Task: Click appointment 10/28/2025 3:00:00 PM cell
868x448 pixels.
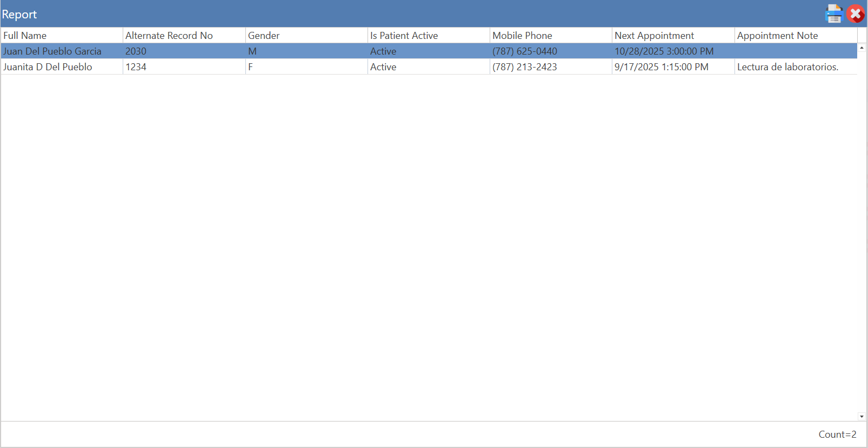Action: coord(673,51)
